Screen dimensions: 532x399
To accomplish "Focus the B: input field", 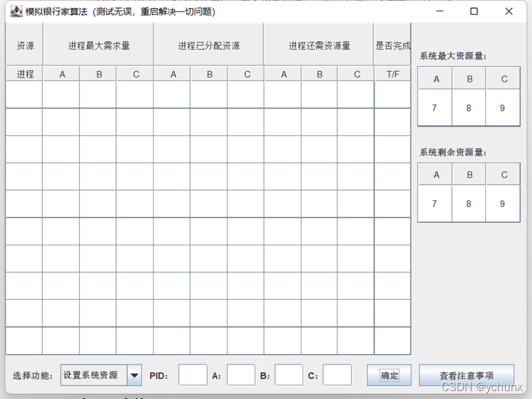I will click(288, 375).
